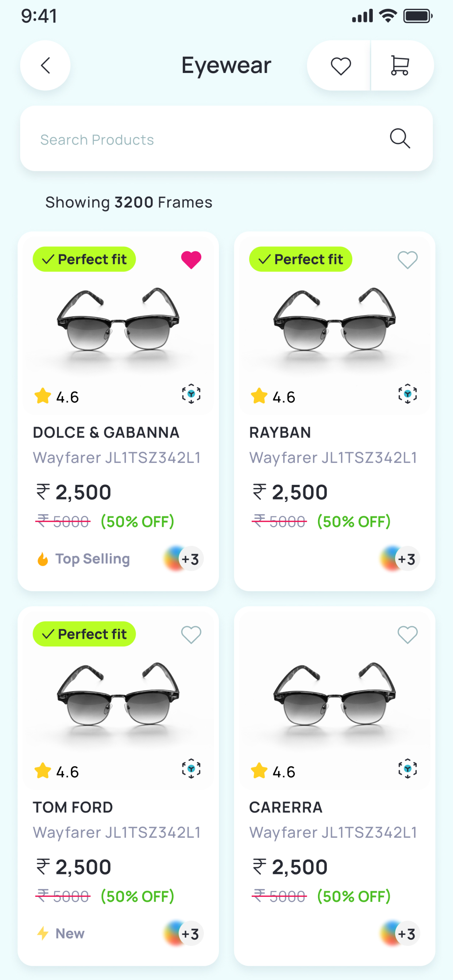The image size is (453, 980).
Task: Expand +3 color options for Dolce & Gabanna
Action: point(184,559)
